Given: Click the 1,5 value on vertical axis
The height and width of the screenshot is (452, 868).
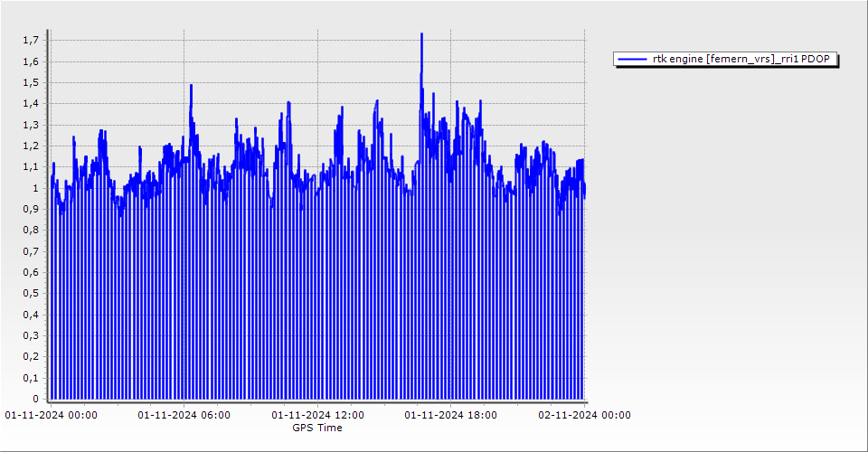Looking at the screenshot, I should (30, 82).
